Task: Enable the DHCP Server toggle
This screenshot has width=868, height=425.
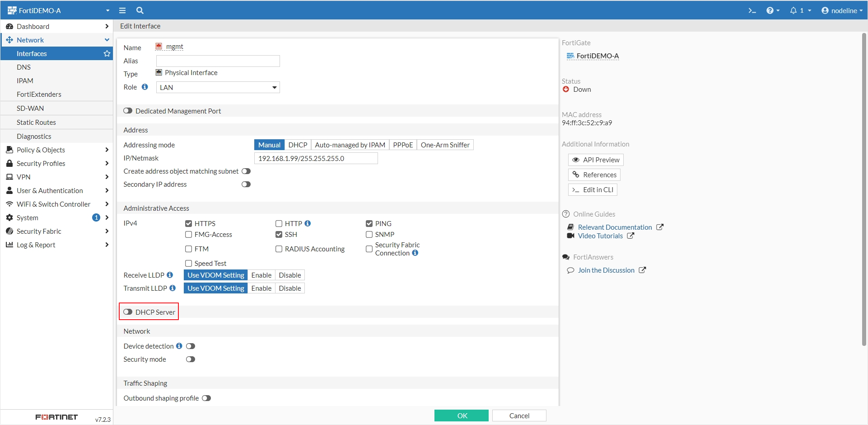Action: tap(128, 312)
